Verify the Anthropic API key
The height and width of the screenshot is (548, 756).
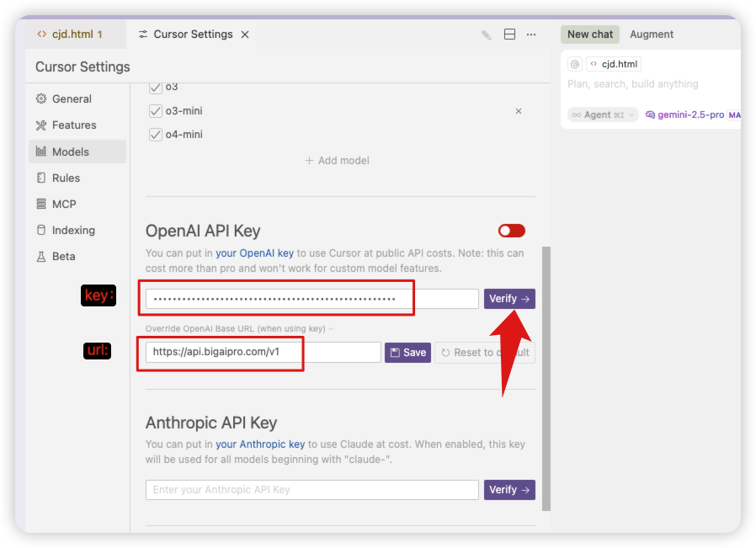pyautogui.click(x=509, y=490)
